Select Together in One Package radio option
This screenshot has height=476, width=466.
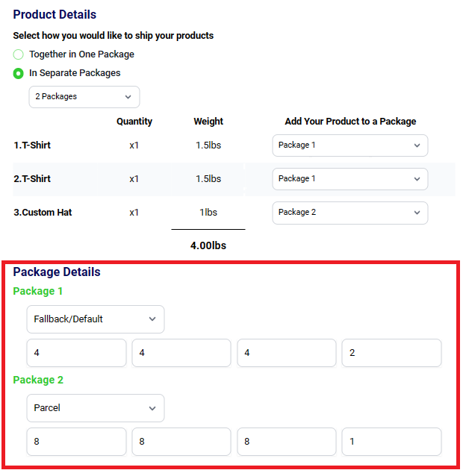point(18,54)
